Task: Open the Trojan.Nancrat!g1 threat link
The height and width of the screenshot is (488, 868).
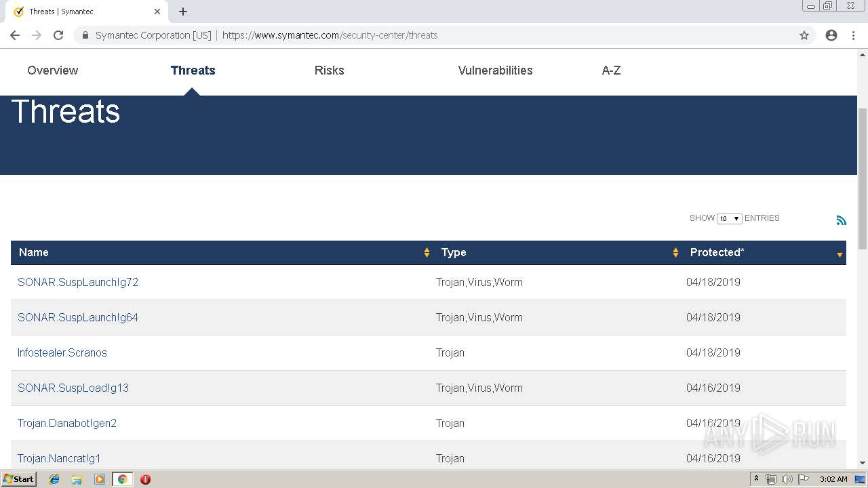Action: (x=59, y=459)
